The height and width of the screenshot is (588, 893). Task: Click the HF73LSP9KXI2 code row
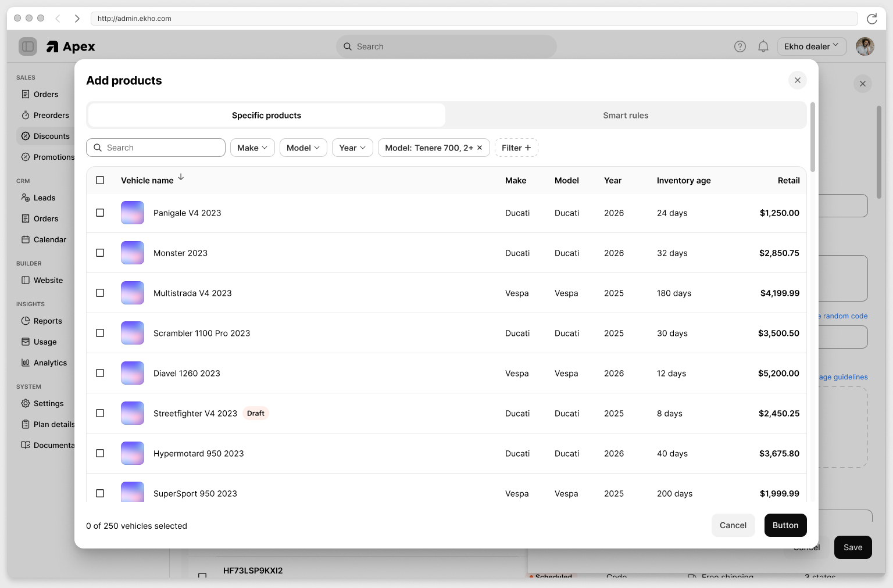click(253, 571)
